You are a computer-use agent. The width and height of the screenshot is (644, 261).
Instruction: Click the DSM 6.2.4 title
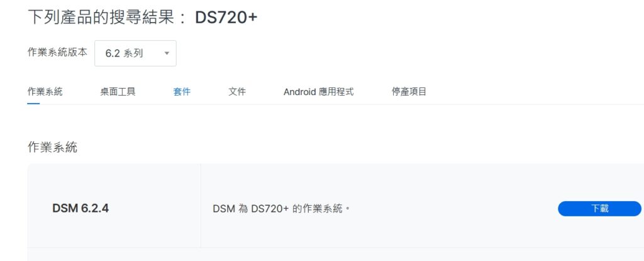tap(80, 208)
